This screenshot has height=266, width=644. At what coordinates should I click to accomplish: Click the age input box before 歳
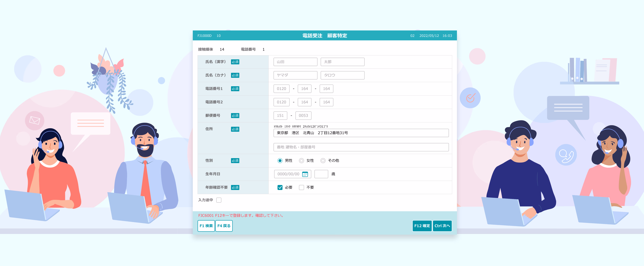321,174
